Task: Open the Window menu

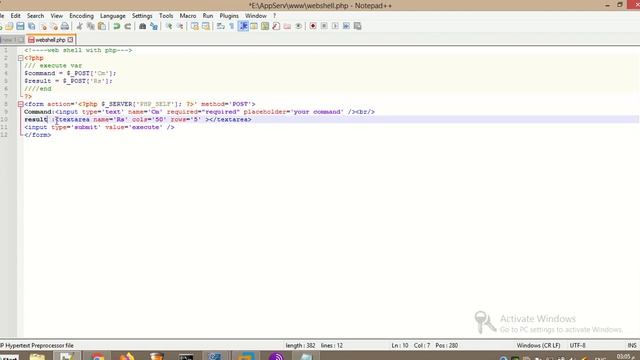Action: [x=256, y=16]
